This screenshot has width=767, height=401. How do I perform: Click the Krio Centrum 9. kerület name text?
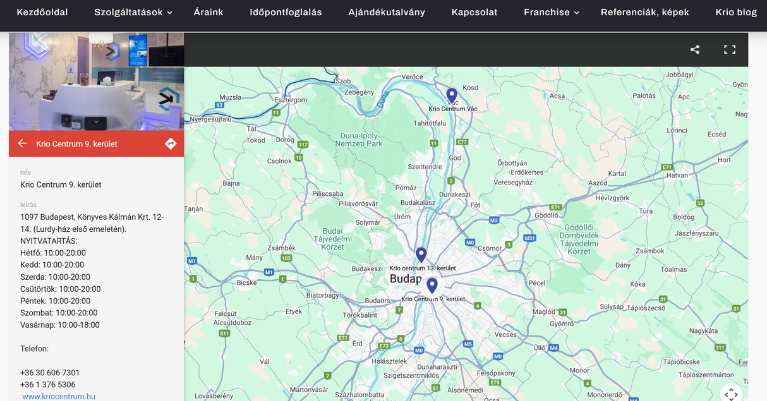point(61,184)
